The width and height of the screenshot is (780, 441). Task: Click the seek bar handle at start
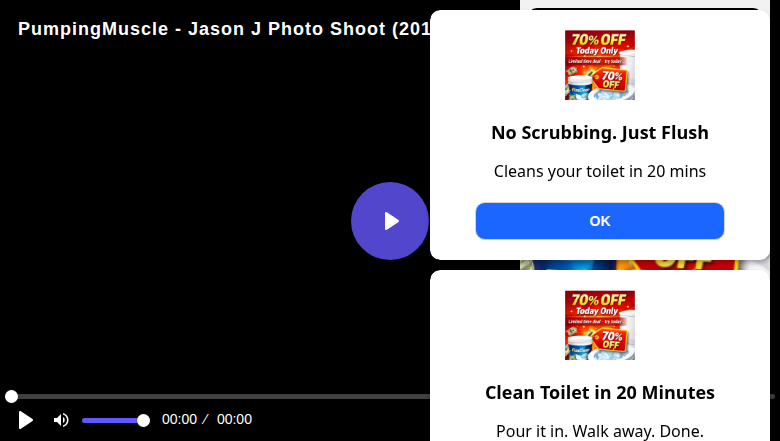(11, 396)
